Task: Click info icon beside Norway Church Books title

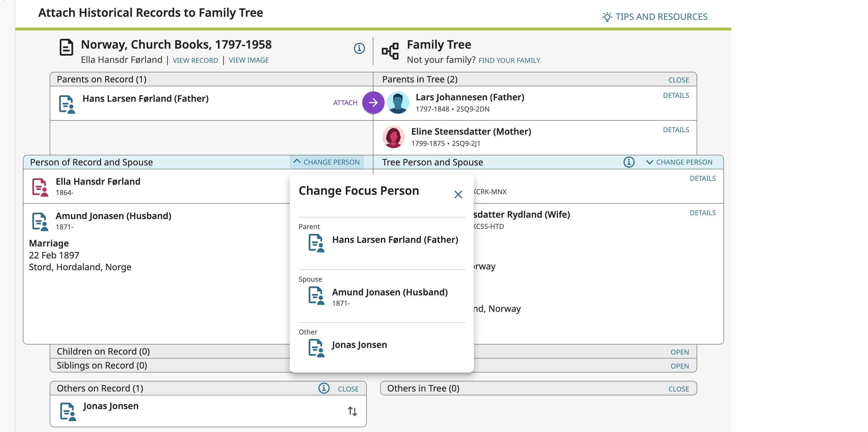Action: [x=359, y=48]
